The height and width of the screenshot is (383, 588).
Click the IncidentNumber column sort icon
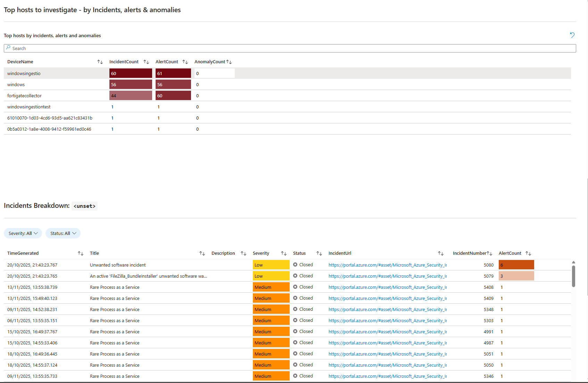(x=489, y=253)
